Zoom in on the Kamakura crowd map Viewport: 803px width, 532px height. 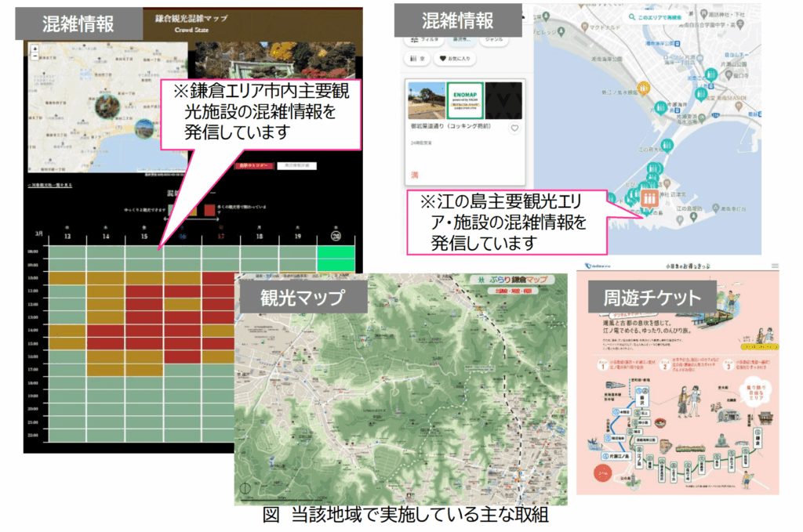(x=34, y=49)
